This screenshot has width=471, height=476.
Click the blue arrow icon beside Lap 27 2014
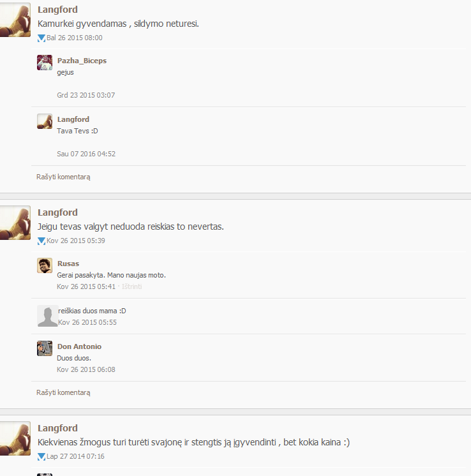41,457
